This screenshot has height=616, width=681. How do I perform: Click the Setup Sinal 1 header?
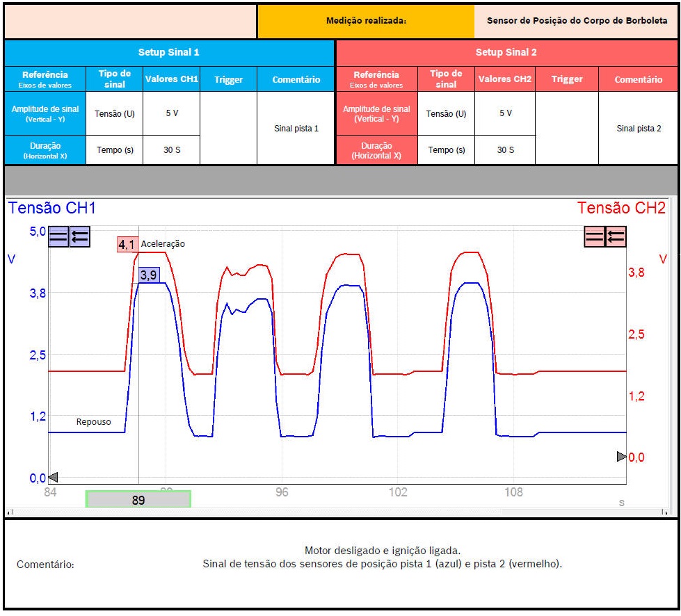coord(169,53)
